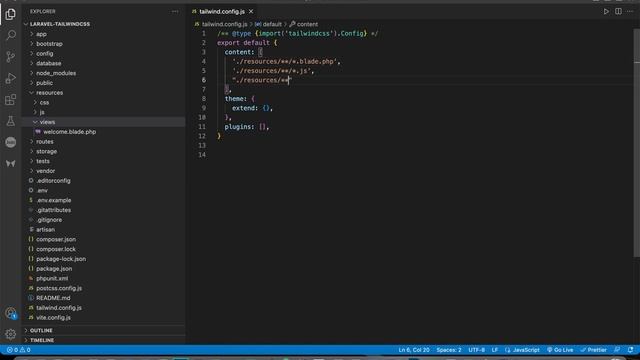The height and width of the screenshot is (360, 640).
Task: Open the Run and Debug view icon
Action: coord(11,78)
